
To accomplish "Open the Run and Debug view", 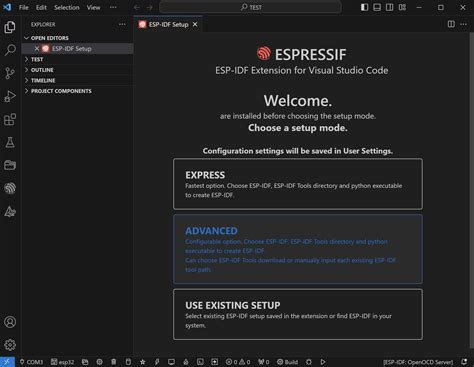I will 10,96.
